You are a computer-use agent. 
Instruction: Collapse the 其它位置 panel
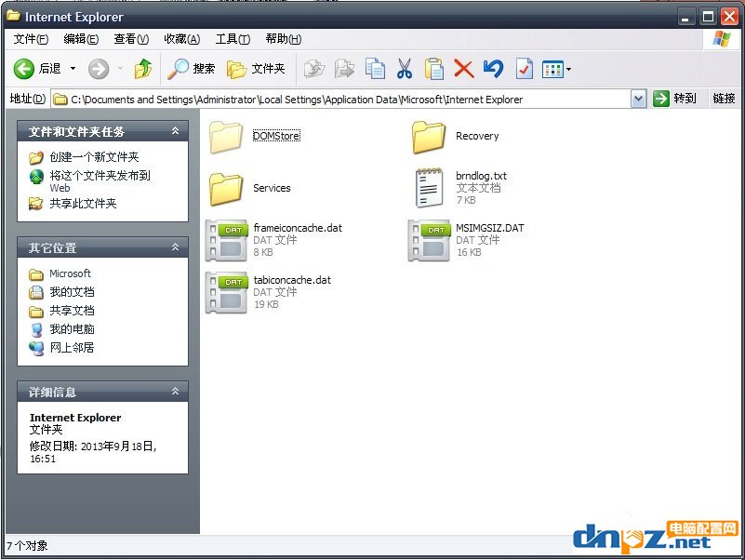coord(175,247)
